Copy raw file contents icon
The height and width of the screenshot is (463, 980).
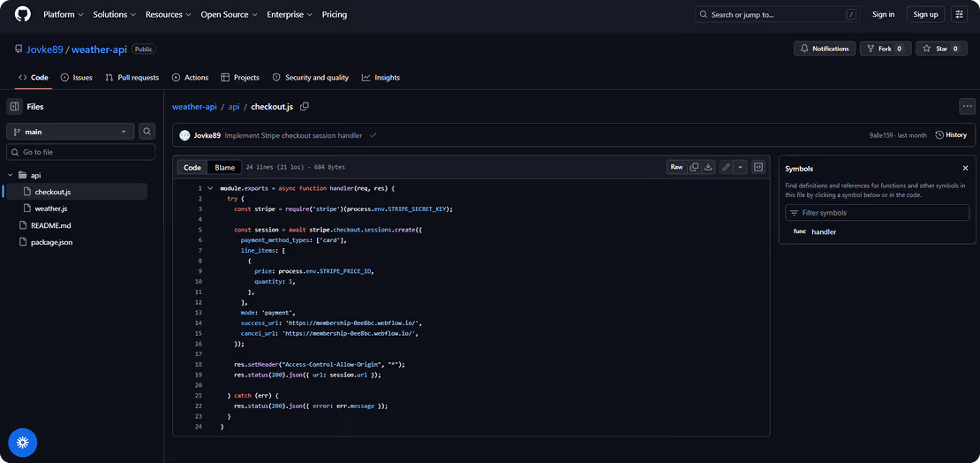click(x=694, y=167)
